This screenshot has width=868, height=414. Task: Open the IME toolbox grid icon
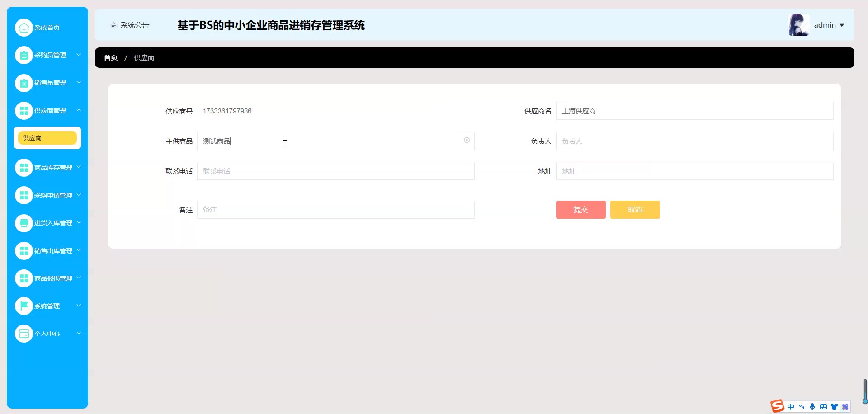coord(845,407)
